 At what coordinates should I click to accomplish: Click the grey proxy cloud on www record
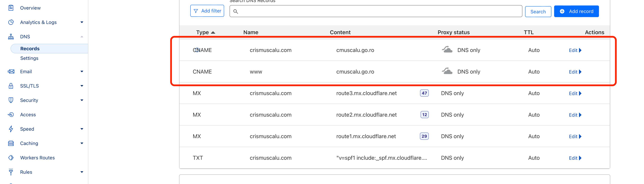click(x=447, y=71)
